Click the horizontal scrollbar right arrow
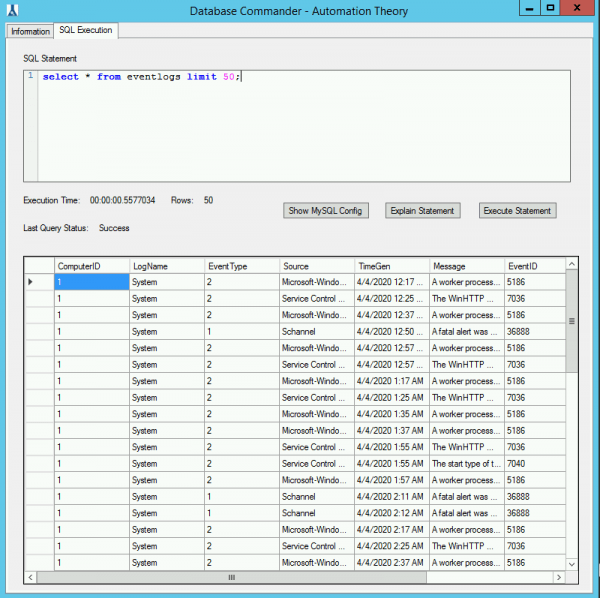The width and height of the screenshot is (600, 598). pos(560,577)
